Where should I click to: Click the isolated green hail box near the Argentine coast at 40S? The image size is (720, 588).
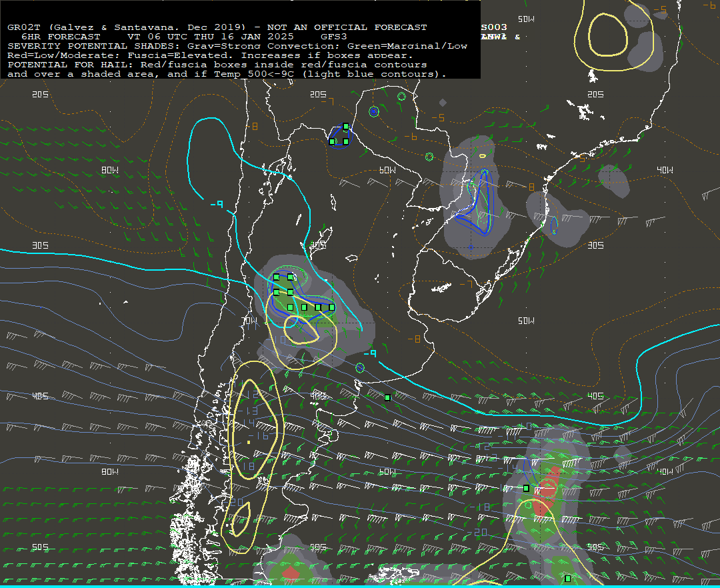click(x=387, y=398)
